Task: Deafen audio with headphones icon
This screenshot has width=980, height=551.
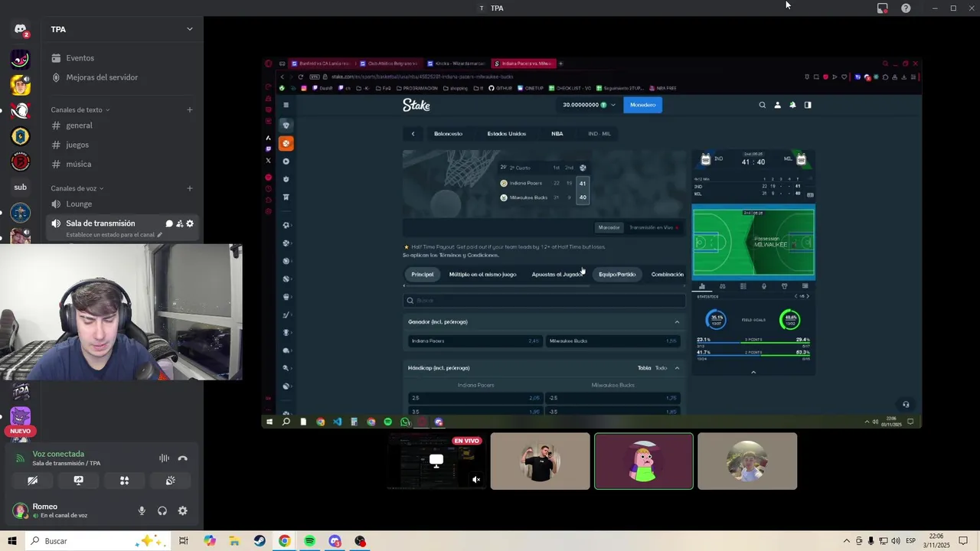Action: point(162,511)
